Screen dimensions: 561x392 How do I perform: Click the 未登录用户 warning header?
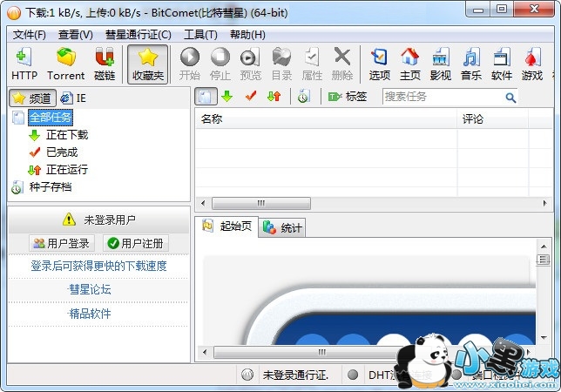(98, 220)
